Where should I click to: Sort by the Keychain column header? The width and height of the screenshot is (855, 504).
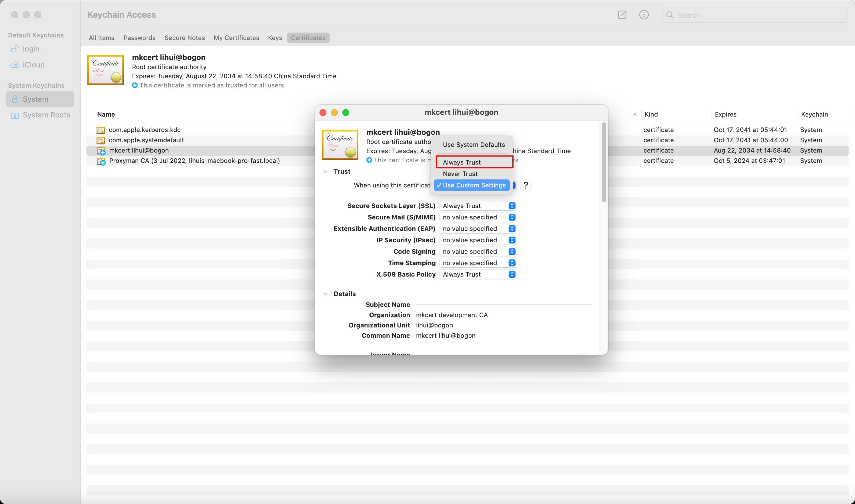coord(814,115)
